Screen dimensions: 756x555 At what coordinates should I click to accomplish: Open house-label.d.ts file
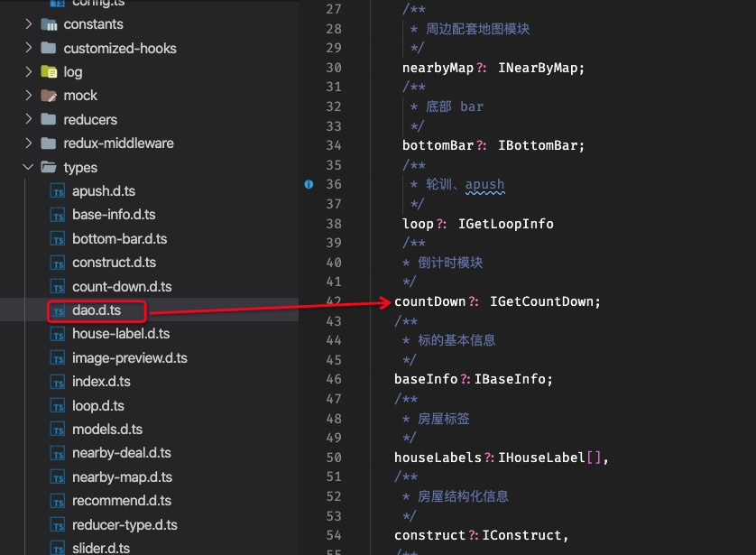coord(121,334)
